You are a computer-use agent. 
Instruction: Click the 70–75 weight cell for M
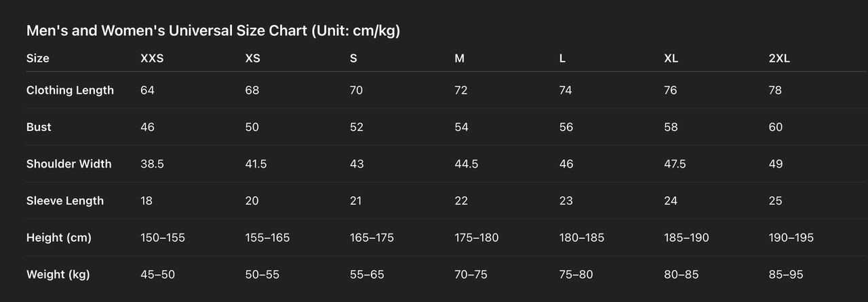tap(471, 274)
